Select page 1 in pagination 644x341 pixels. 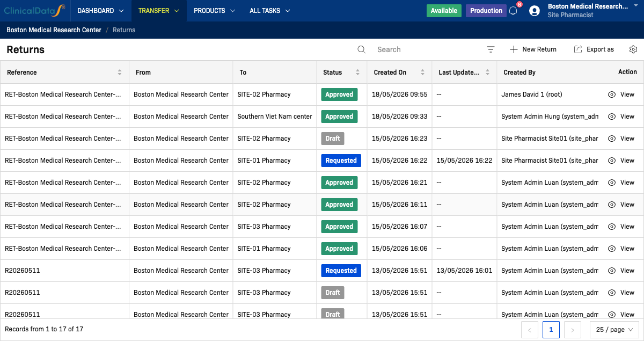click(x=551, y=330)
